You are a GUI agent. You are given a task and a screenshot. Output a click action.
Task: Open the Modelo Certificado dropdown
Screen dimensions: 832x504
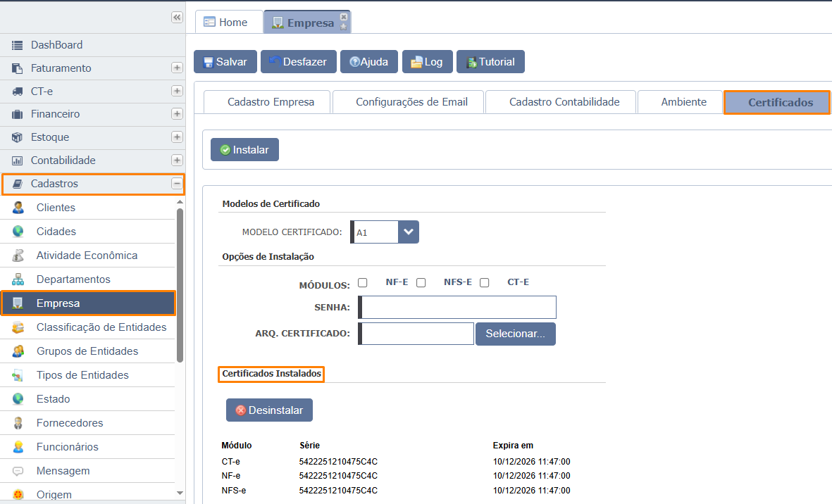point(408,232)
